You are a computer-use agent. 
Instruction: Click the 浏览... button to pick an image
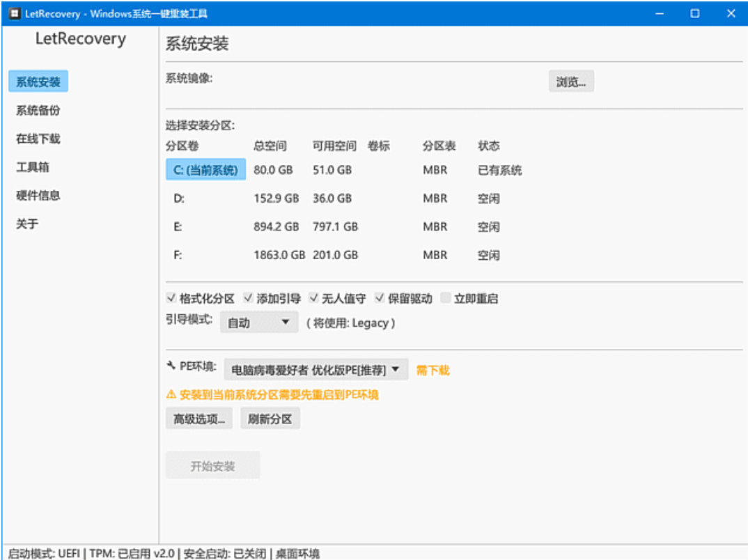pyautogui.click(x=570, y=81)
